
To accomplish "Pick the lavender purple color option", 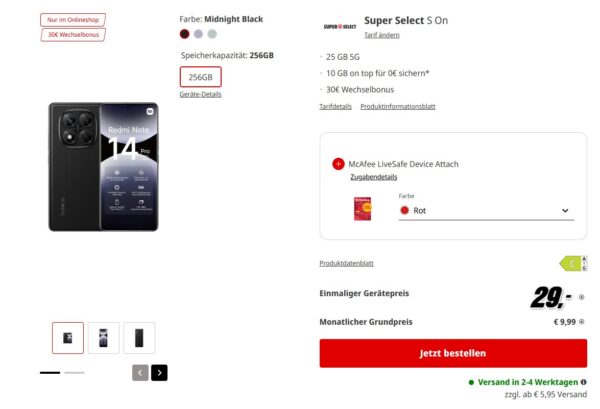I will tap(198, 34).
